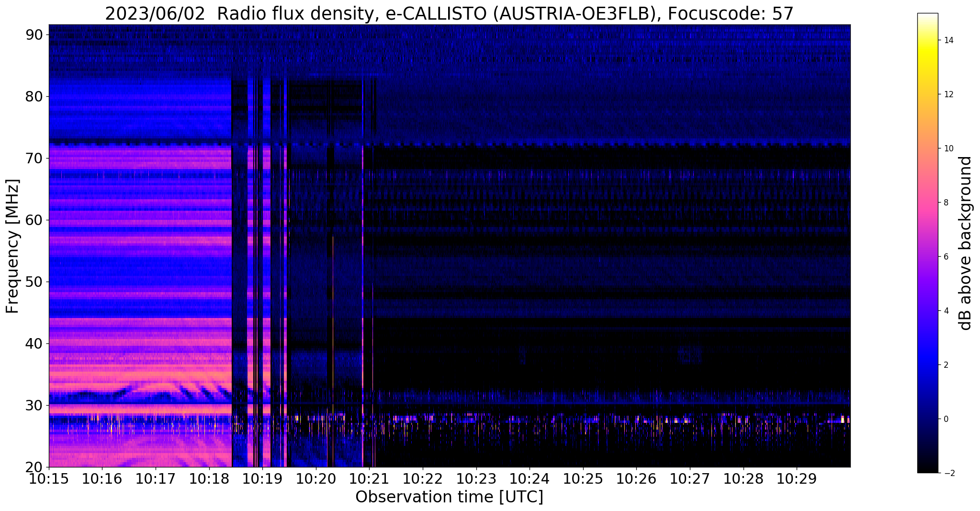Click the 50 MHz frequency tick label

coord(34,282)
